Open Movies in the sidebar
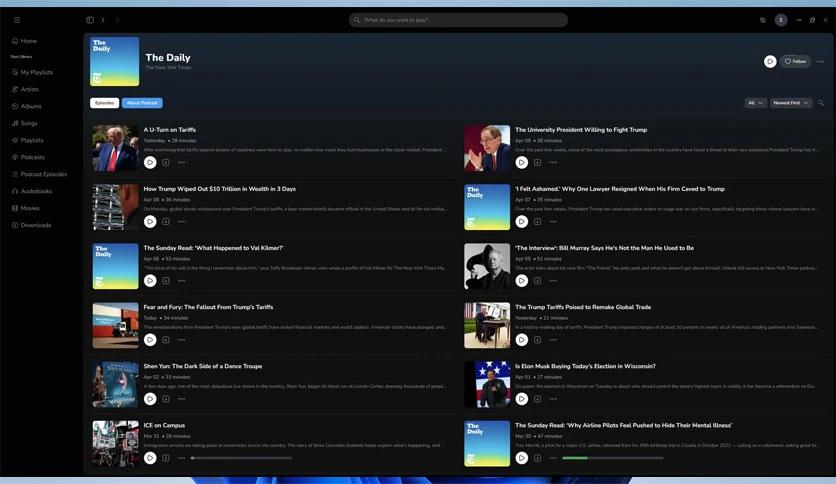 [x=26, y=208]
